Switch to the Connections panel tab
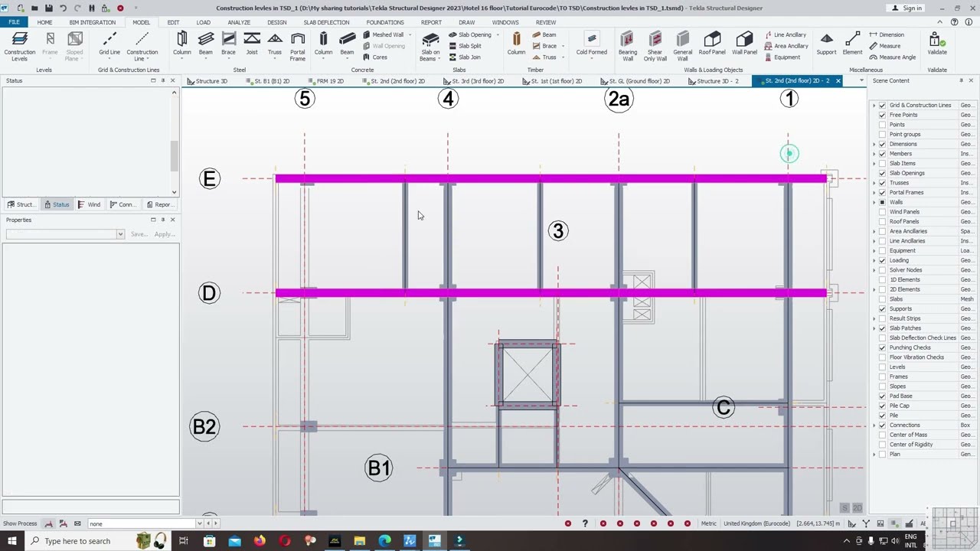The height and width of the screenshot is (551, 980). click(122, 204)
